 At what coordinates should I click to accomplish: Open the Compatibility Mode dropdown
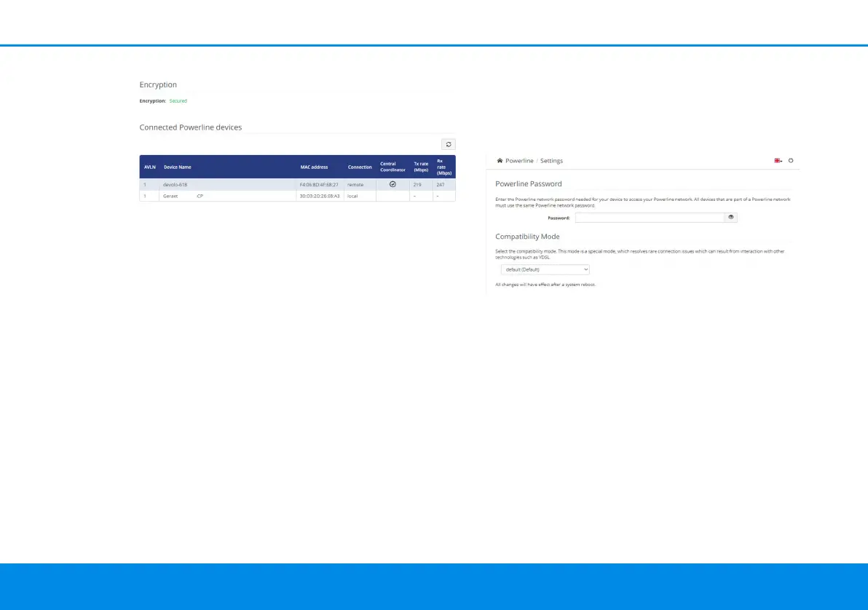coord(545,269)
